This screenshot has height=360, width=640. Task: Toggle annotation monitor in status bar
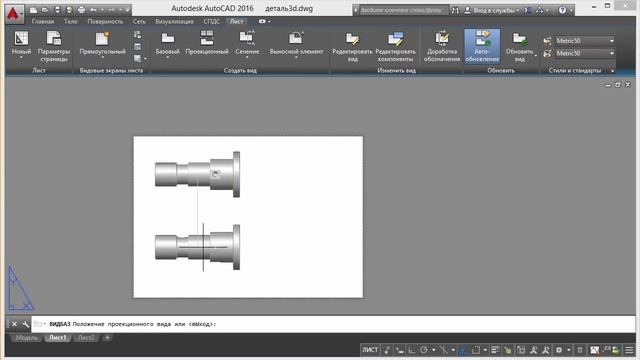580,350
